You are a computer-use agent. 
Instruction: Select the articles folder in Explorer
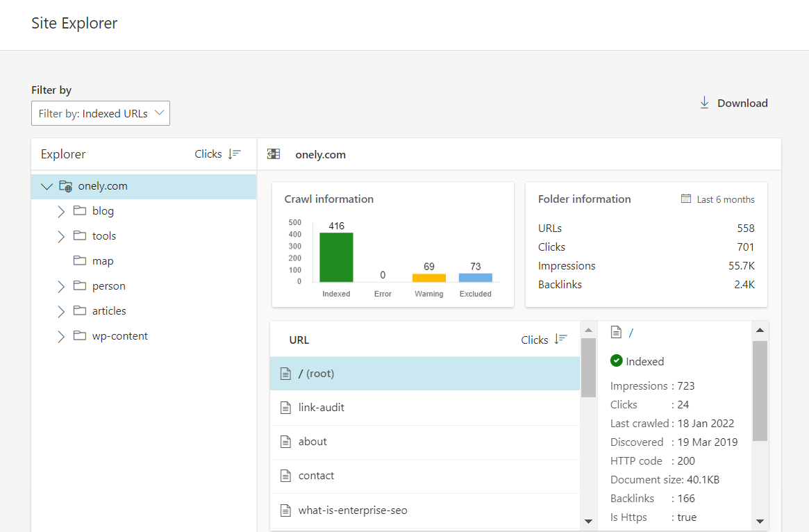[x=110, y=310]
